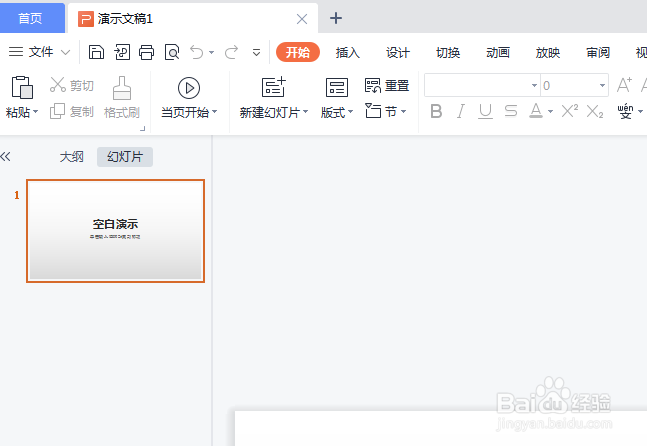Open the Undo history dropdown arrow
Image resolution: width=647 pixels, height=446 pixels.
coord(211,52)
